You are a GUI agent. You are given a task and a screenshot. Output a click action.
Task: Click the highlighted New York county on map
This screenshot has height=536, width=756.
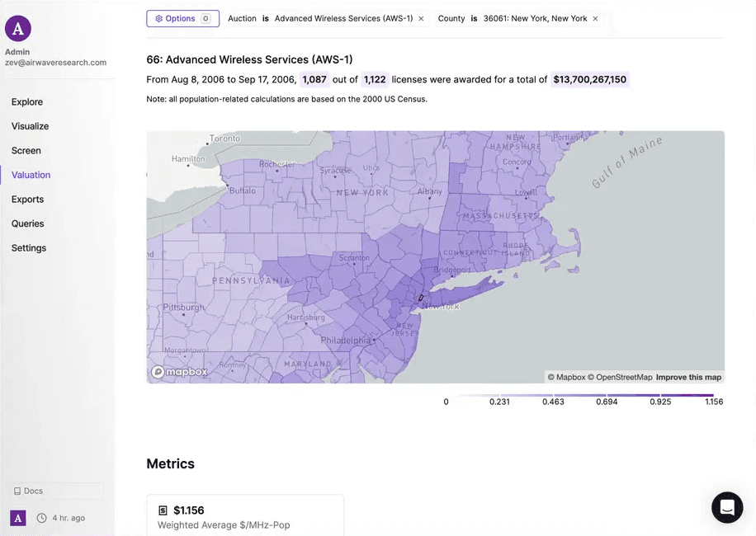tap(420, 299)
